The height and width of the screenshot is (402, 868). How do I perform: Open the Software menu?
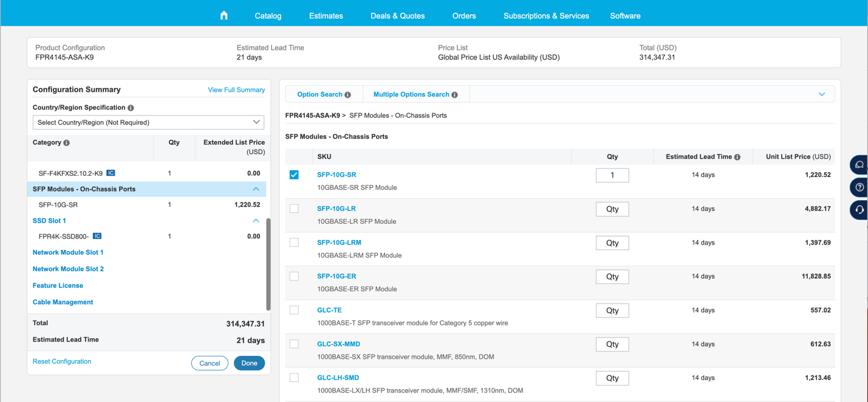click(x=625, y=16)
